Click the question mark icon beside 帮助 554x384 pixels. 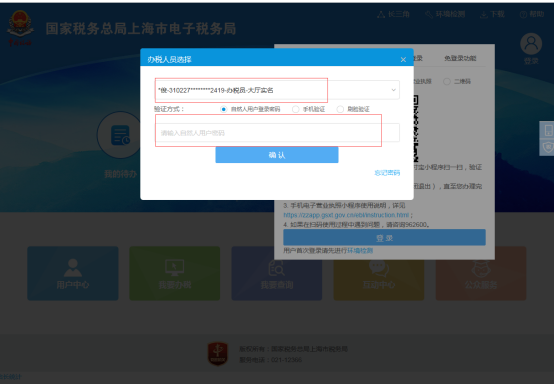point(523,14)
